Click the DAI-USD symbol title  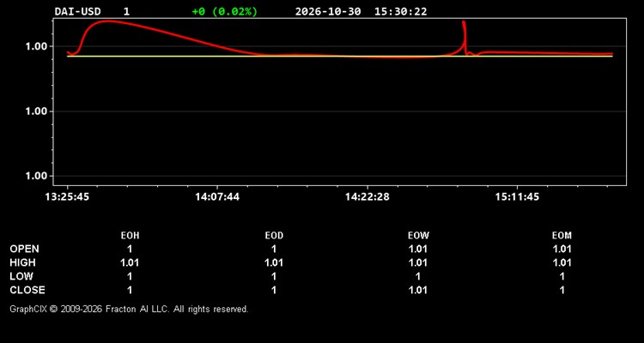(77, 11)
